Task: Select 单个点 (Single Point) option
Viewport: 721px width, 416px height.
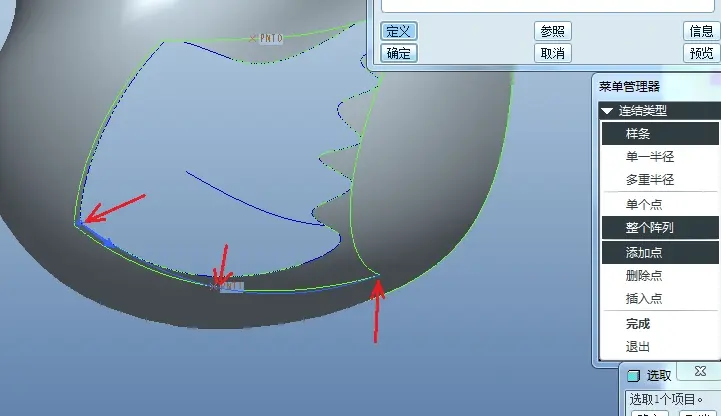Action: coord(660,205)
